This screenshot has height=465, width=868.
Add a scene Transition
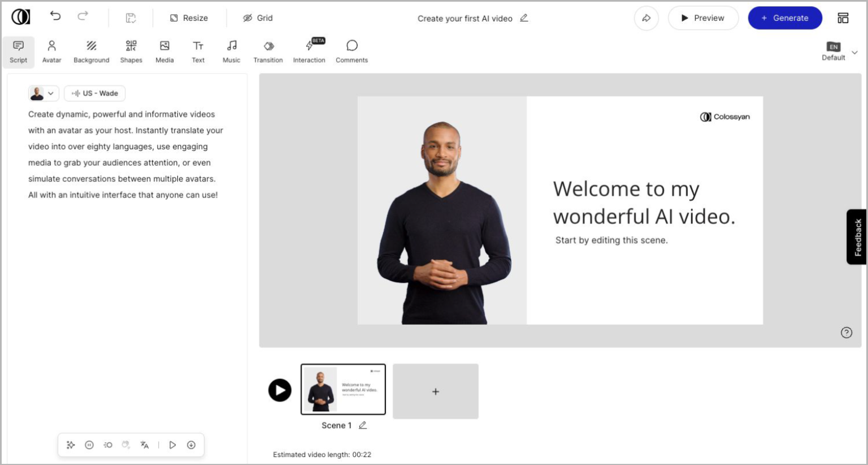pyautogui.click(x=268, y=51)
